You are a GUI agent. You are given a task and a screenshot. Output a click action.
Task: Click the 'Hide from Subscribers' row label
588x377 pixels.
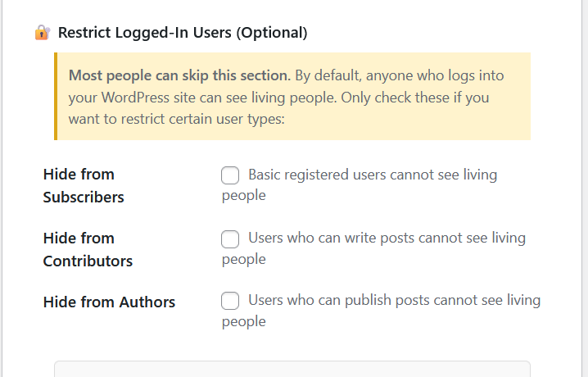pyautogui.click(x=83, y=185)
